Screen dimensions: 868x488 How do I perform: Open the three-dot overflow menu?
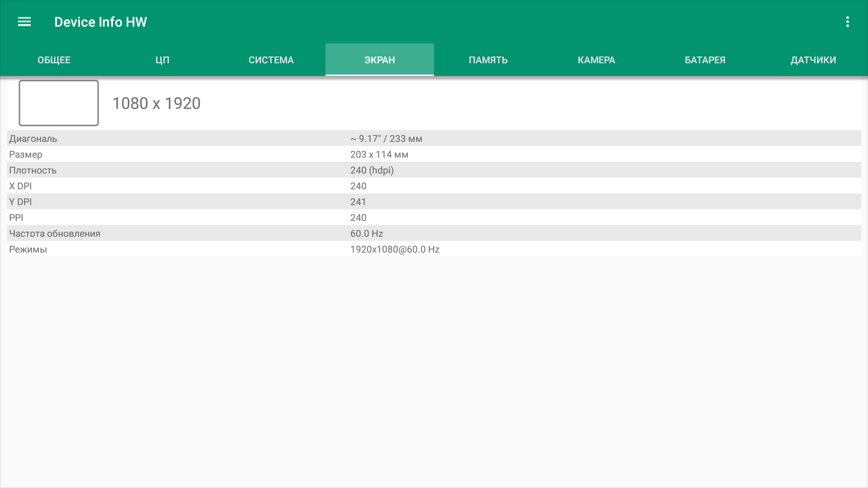coord(847,22)
